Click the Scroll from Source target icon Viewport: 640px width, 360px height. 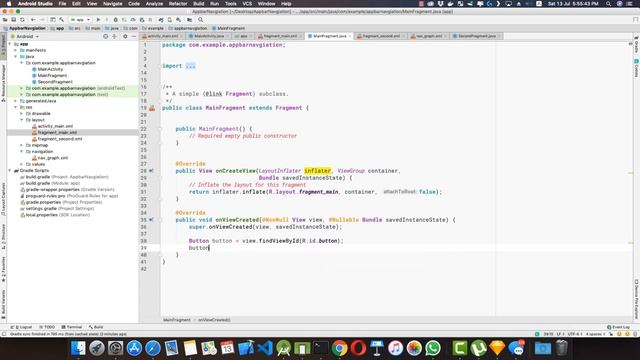click(x=105, y=36)
